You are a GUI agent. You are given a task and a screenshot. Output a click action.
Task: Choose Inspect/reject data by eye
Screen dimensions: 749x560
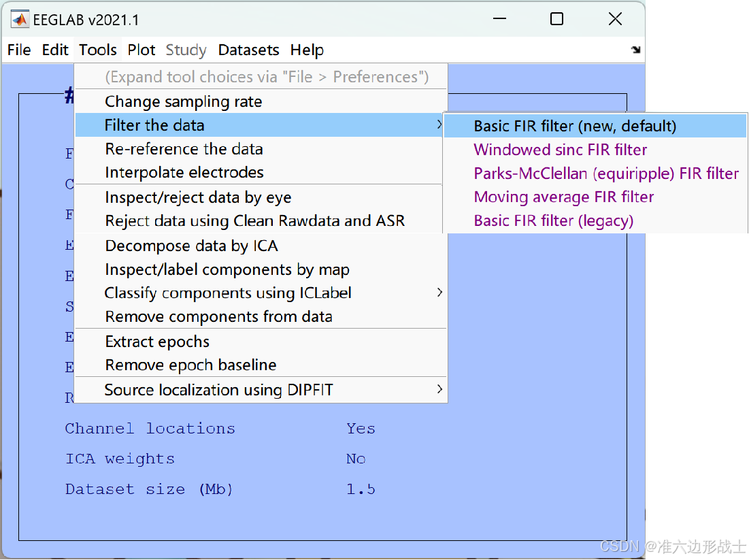tap(261, 197)
